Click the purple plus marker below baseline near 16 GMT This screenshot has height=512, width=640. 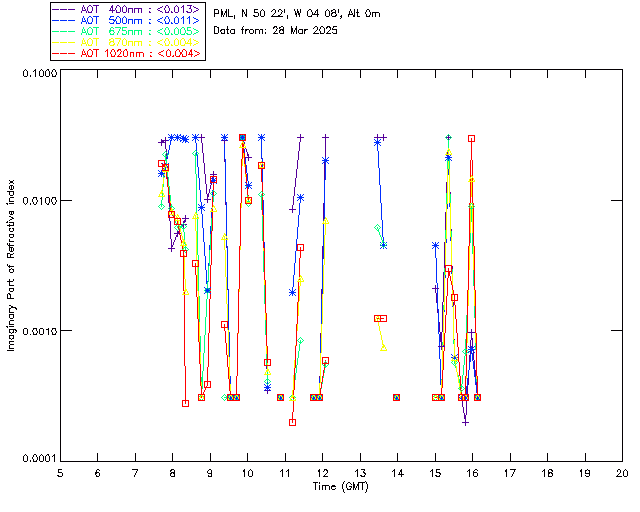(x=465, y=423)
